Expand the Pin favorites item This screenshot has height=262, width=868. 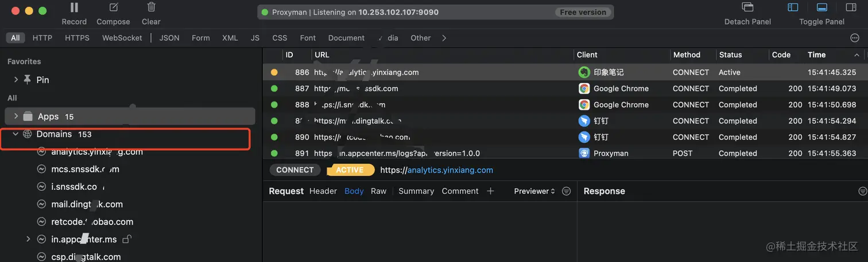16,80
